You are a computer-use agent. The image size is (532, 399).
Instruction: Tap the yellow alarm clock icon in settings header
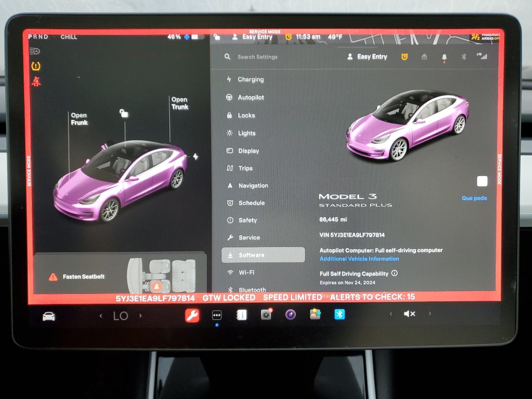(404, 57)
